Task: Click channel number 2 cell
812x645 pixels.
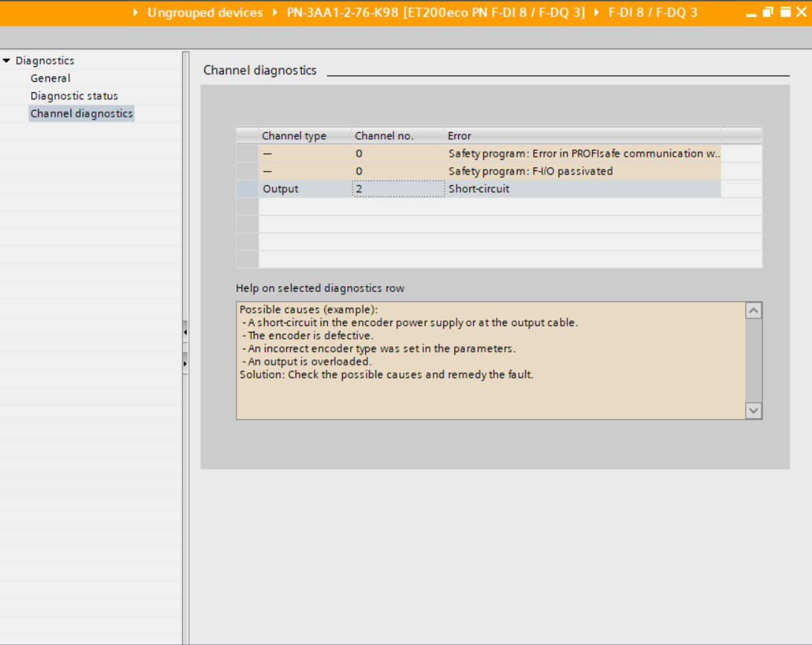Action: pyautogui.click(x=399, y=189)
